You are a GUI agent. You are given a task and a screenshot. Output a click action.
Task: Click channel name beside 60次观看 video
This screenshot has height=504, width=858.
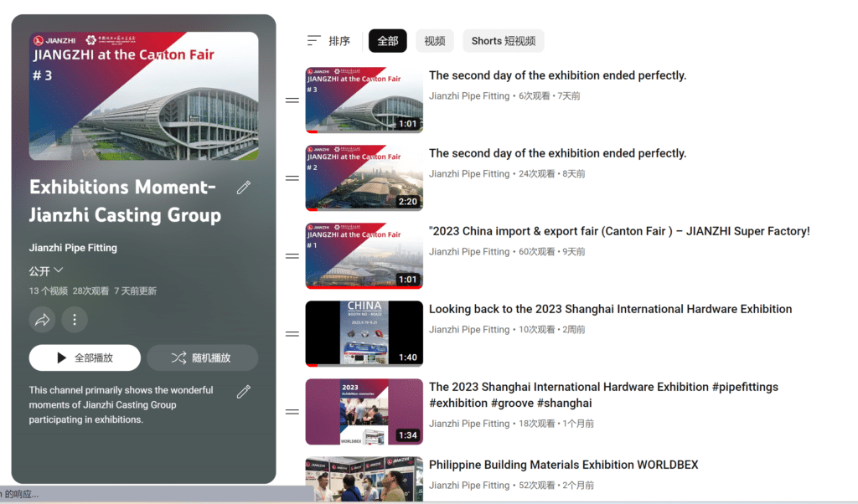pos(469,251)
